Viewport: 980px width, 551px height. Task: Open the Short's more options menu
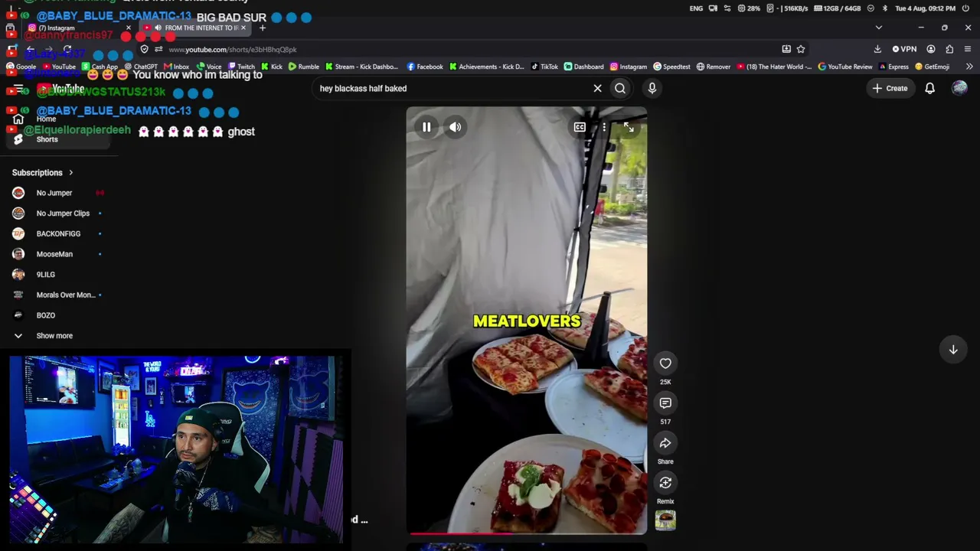604,127
